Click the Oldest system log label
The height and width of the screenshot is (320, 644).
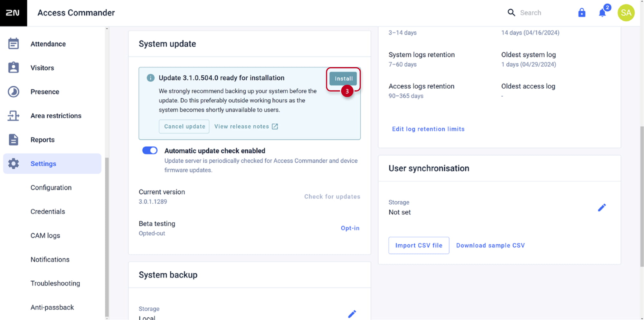[x=528, y=55]
